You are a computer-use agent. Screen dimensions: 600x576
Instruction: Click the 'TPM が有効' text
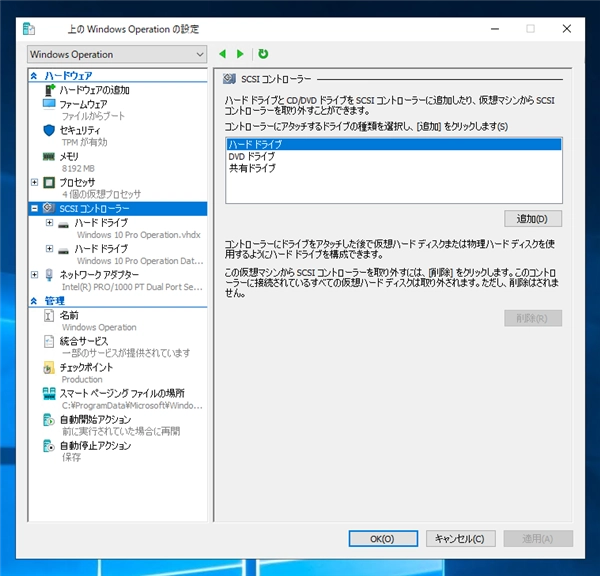click(85, 142)
